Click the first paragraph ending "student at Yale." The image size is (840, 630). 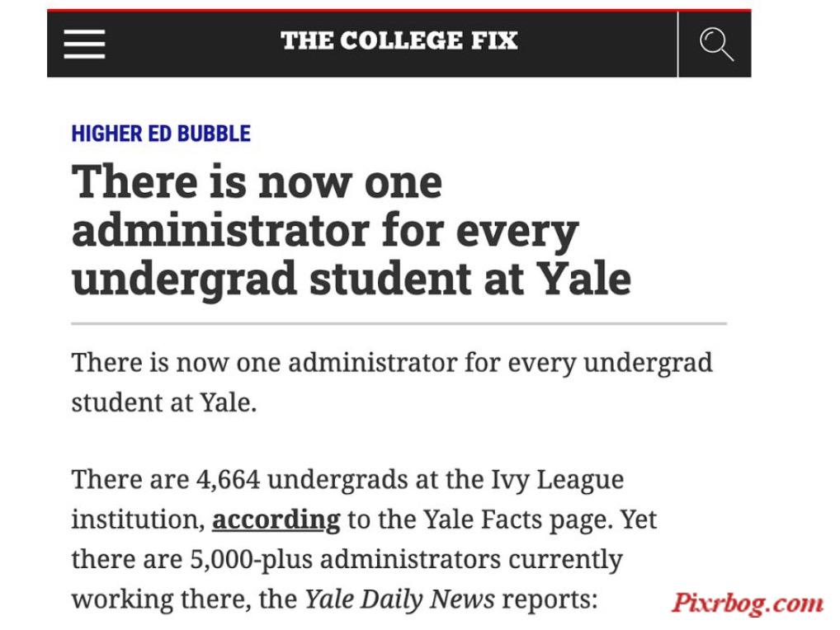click(392, 382)
